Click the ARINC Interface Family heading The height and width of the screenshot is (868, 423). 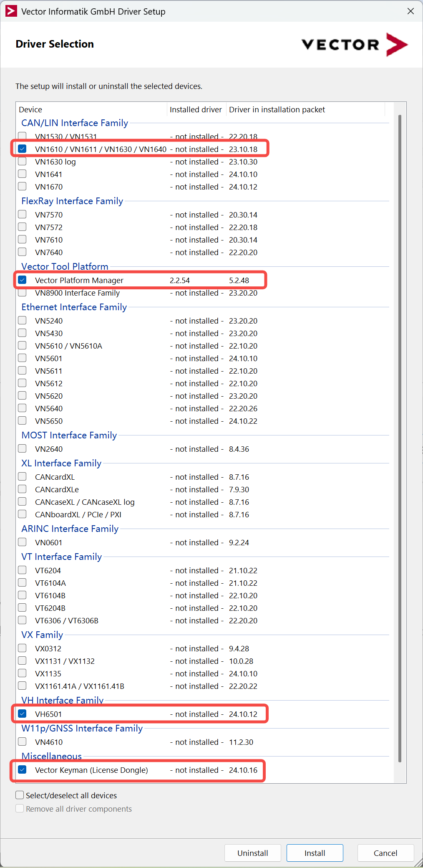[70, 529]
